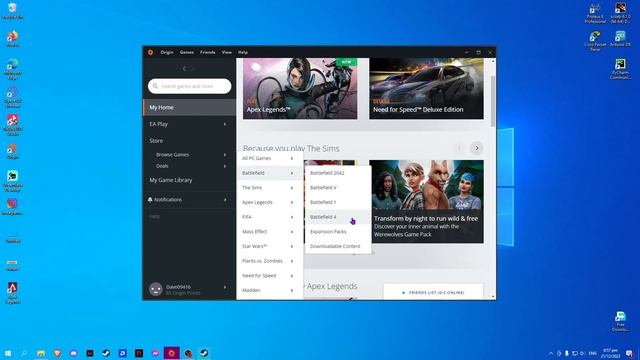
Task: Open the Friends menu
Action: pos(207,52)
